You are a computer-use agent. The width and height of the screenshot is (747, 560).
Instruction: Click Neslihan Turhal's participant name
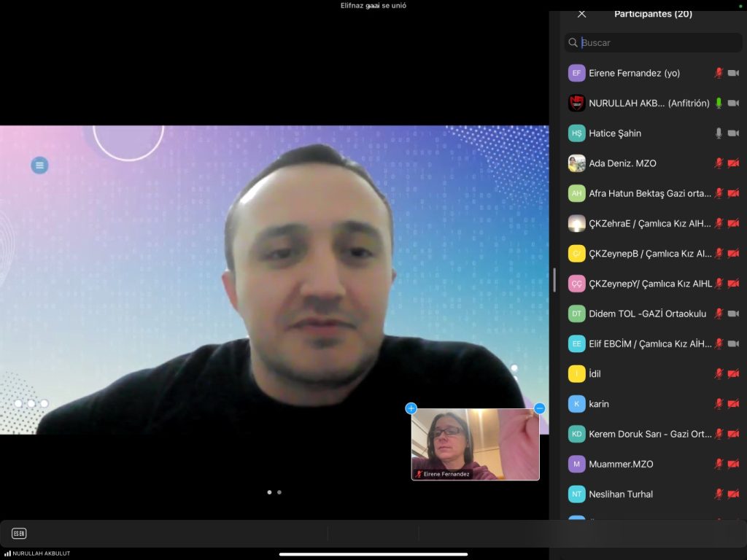(x=621, y=494)
